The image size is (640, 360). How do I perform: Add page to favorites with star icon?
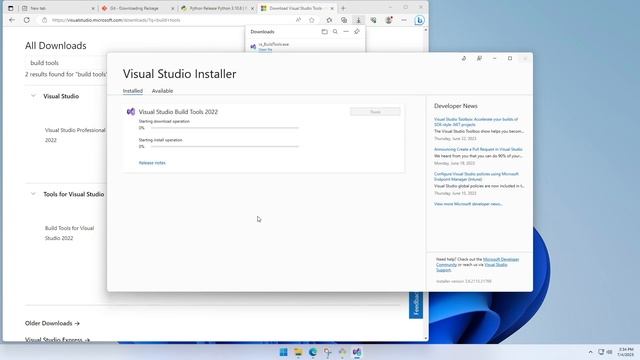[312, 20]
